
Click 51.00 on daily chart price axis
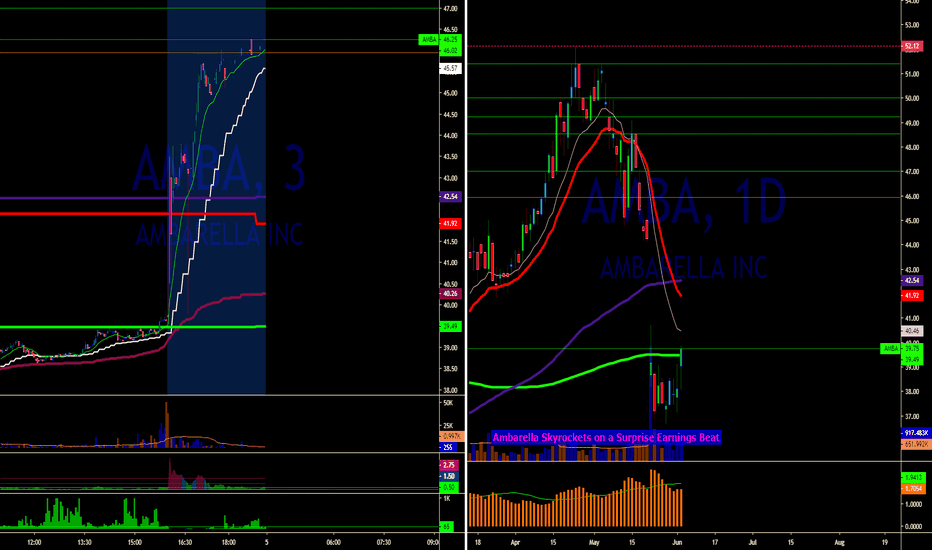[912, 74]
